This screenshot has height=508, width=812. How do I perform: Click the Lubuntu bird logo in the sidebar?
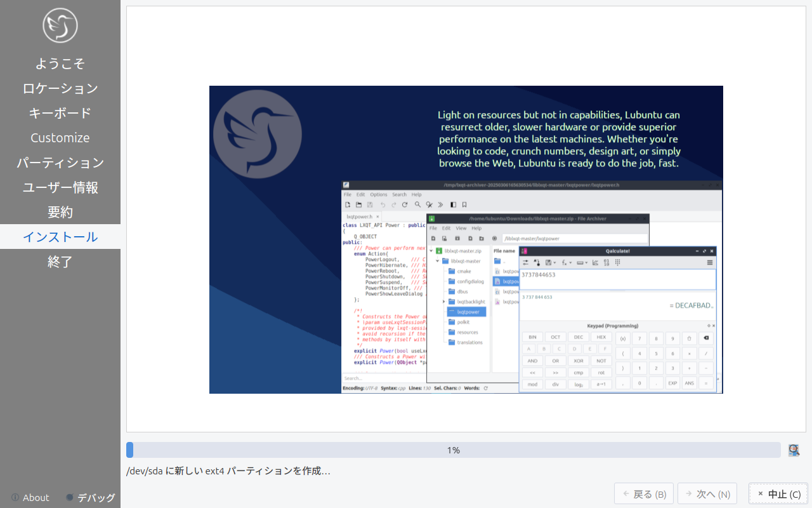(60, 25)
